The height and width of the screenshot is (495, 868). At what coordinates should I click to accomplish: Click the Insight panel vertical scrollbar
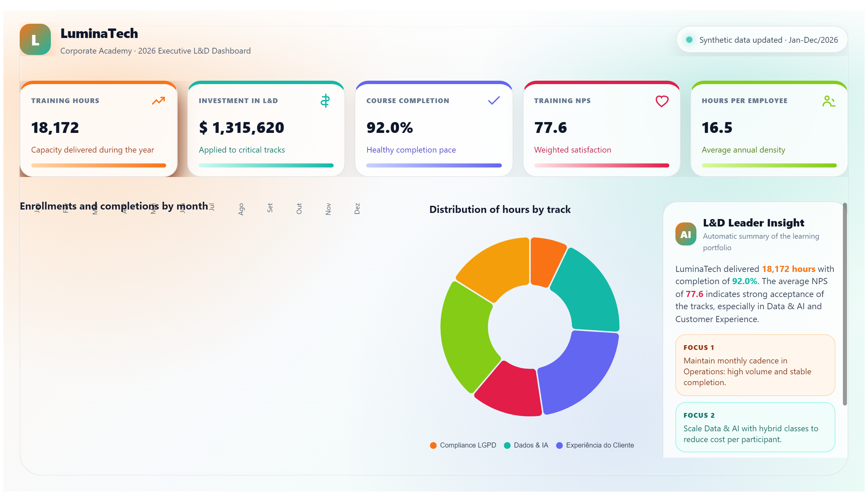click(845, 304)
